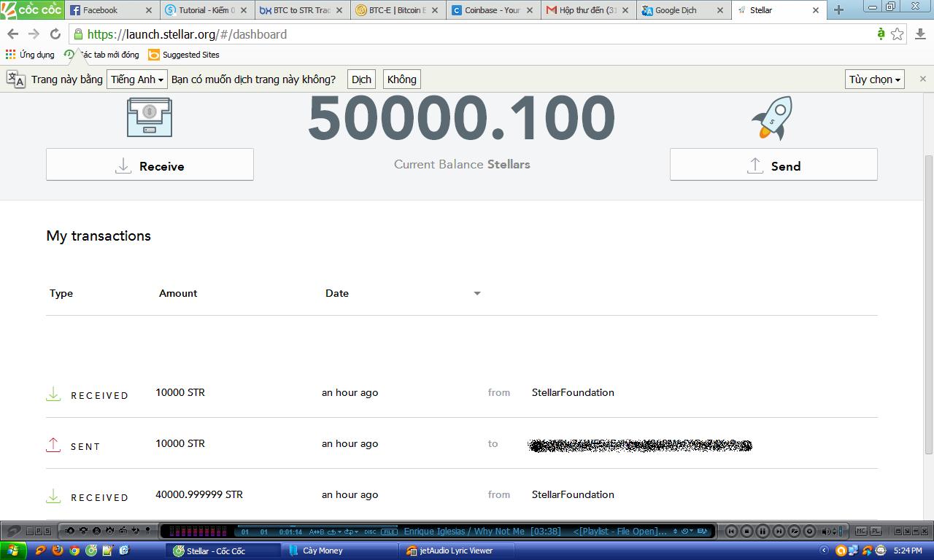
Task: Dismiss the translation bar
Action: tap(922, 79)
